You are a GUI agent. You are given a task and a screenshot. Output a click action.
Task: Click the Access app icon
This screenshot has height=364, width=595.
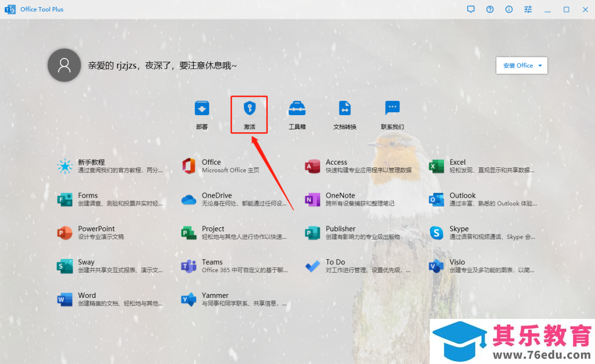click(x=312, y=166)
